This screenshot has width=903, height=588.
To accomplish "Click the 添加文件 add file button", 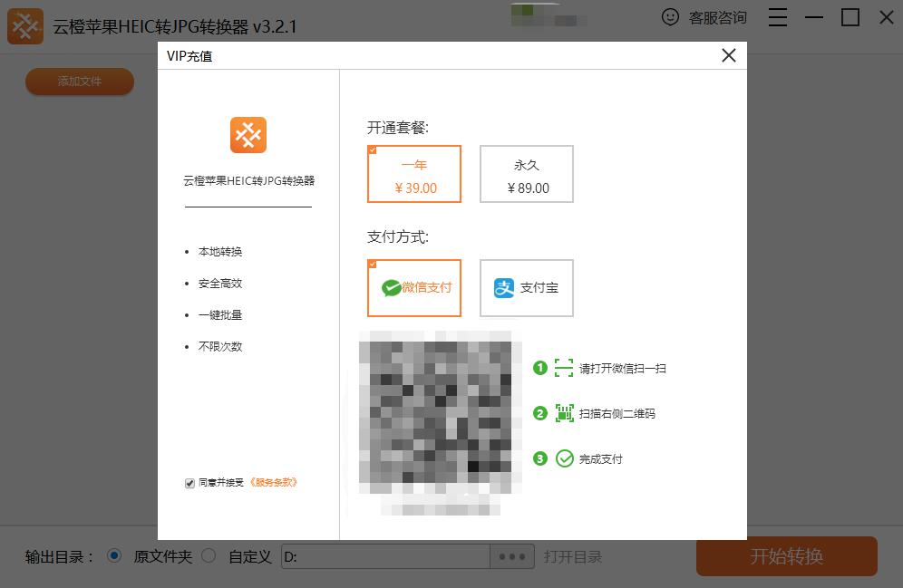I will (x=80, y=82).
